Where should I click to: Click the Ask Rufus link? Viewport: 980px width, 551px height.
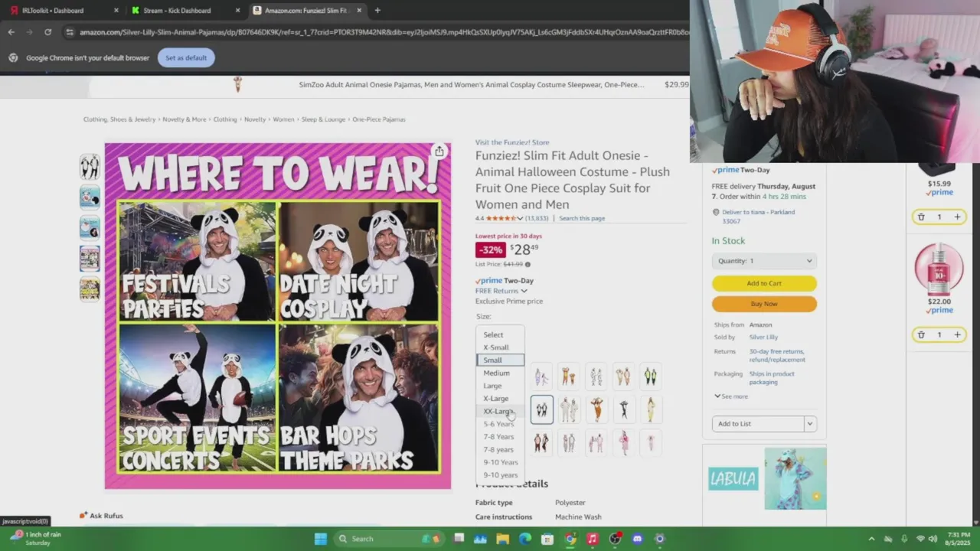101,516
